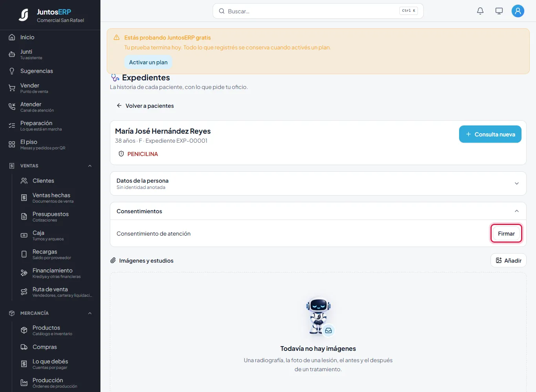Click the monitor display icon in header
The width and height of the screenshot is (536, 392).
[x=499, y=11]
